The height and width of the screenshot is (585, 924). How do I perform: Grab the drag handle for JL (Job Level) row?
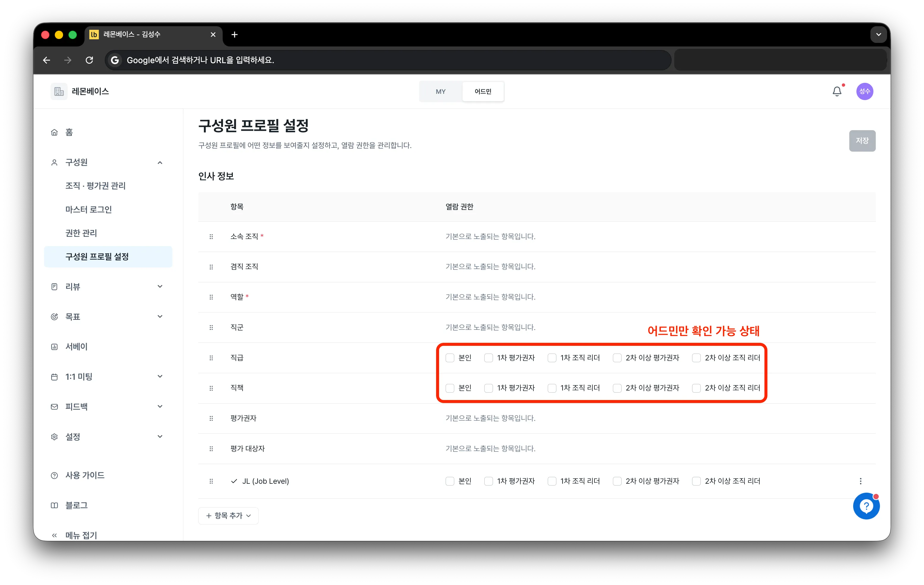(x=211, y=481)
